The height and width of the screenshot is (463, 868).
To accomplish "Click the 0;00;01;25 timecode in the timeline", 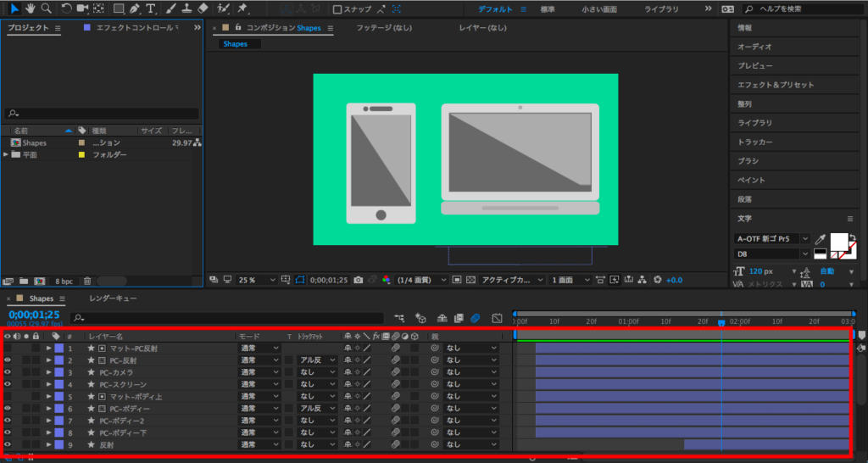I will tap(32, 315).
